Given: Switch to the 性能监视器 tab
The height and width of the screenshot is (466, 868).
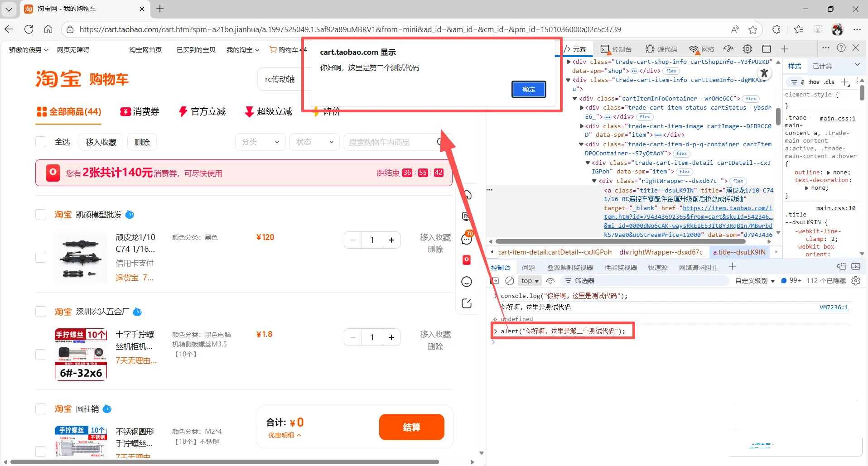Looking at the screenshot, I should pos(621,267).
